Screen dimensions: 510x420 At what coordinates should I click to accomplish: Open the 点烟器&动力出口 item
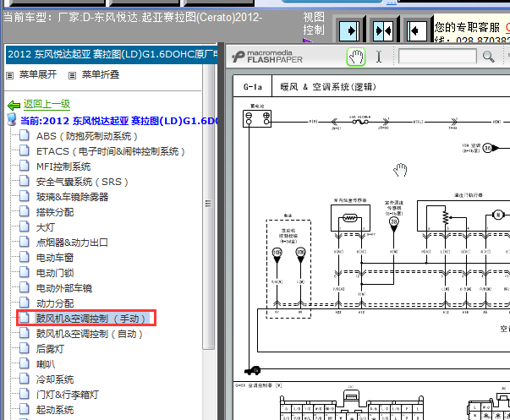pos(72,243)
